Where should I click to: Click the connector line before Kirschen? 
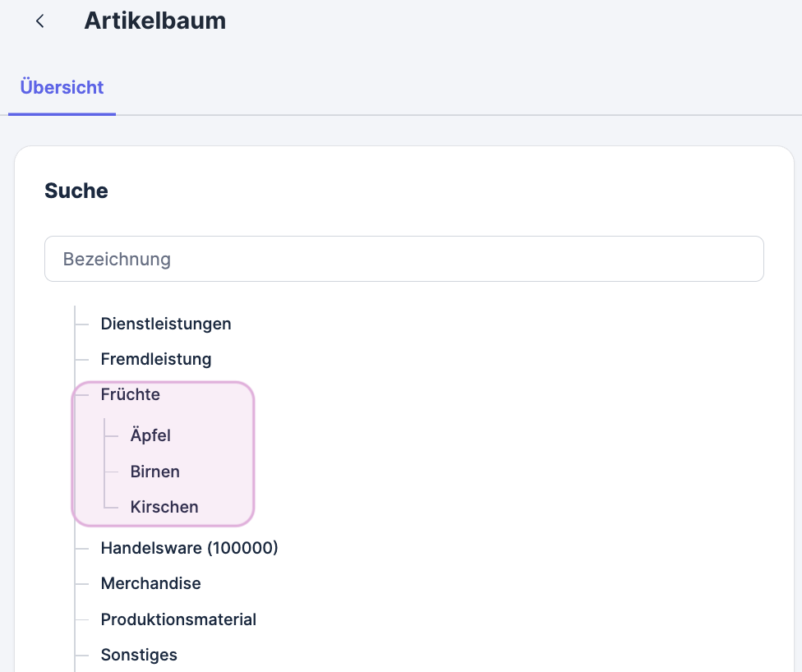click(x=111, y=507)
